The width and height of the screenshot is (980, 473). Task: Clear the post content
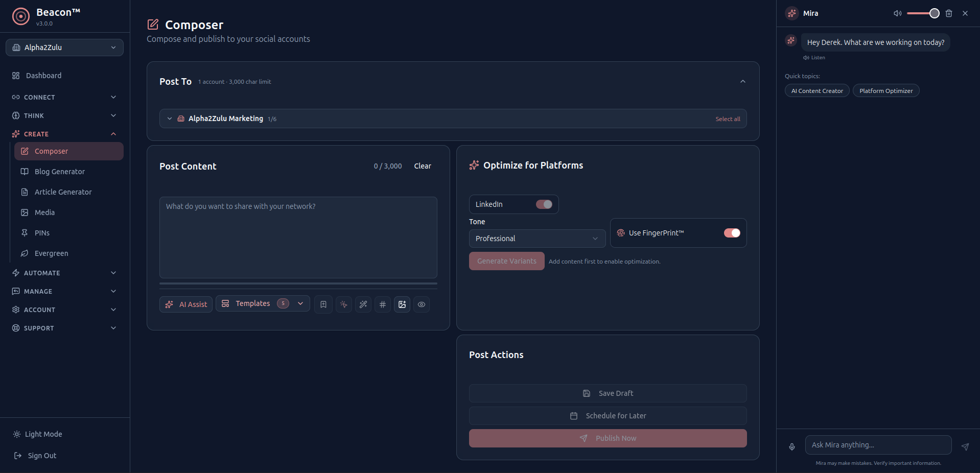tap(423, 166)
